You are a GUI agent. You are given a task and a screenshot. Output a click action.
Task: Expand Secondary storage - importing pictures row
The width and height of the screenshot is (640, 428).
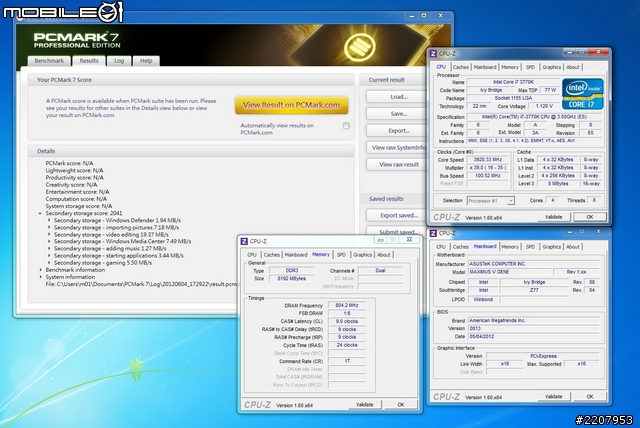tap(49, 227)
